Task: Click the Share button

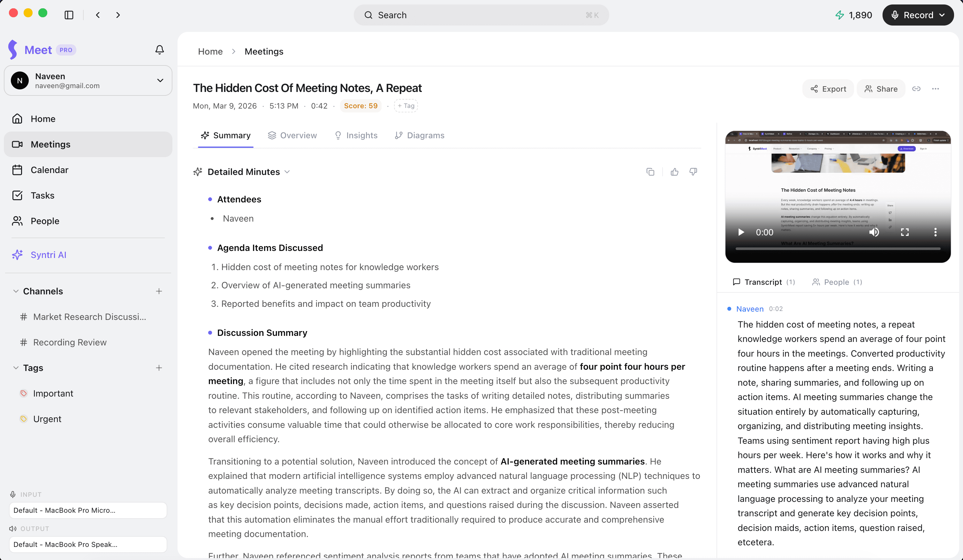Action: click(881, 89)
